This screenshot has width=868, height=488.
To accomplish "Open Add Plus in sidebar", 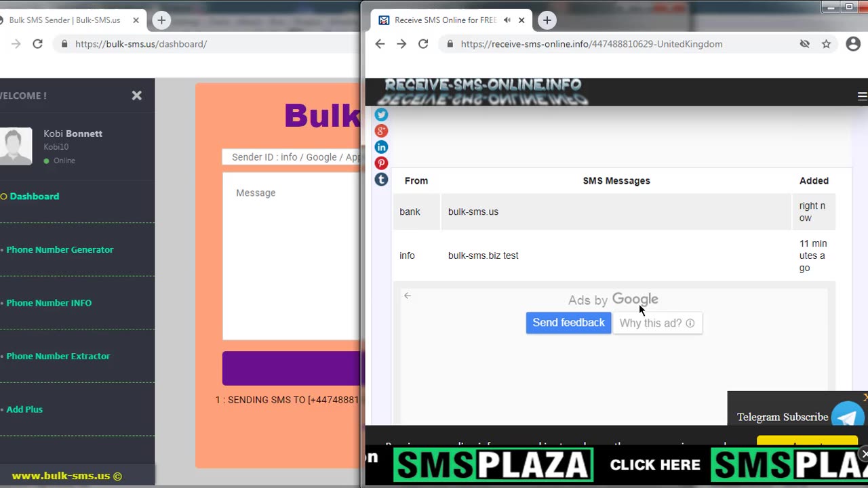I will 24,409.
